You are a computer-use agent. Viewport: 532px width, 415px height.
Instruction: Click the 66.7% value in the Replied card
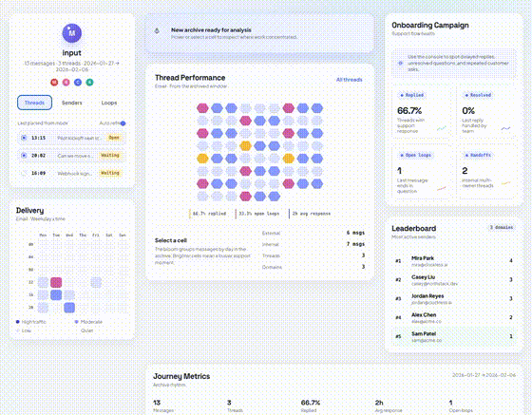coord(409,110)
